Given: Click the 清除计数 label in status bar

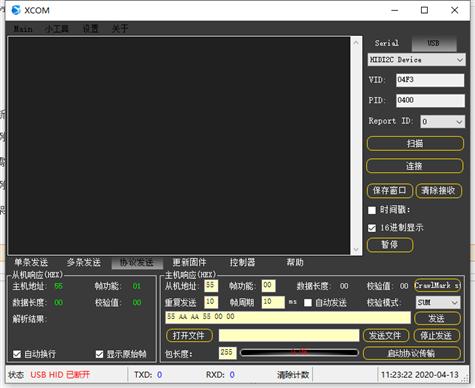Looking at the screenshot, I should pyautogui.click(x=293, y=375).
